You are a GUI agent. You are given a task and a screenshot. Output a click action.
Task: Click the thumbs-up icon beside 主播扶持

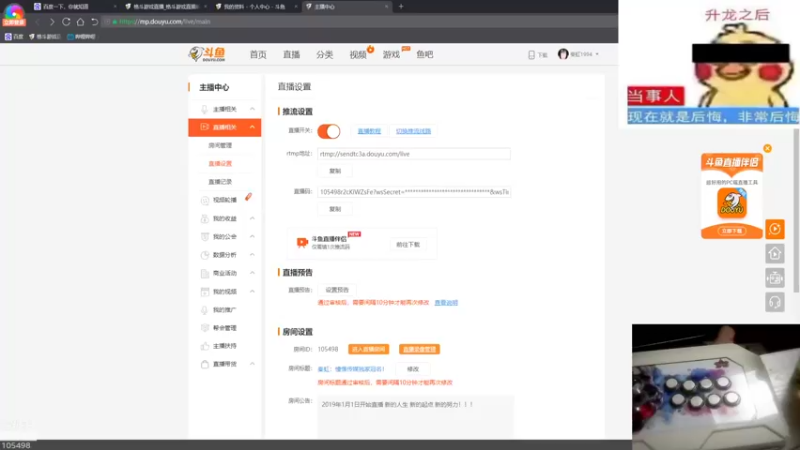coord(205,346)
